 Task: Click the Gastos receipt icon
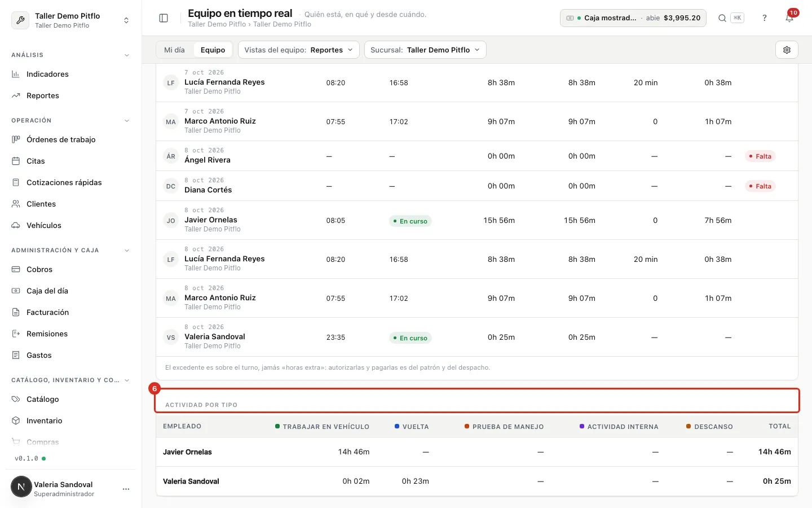click(16, 355)
